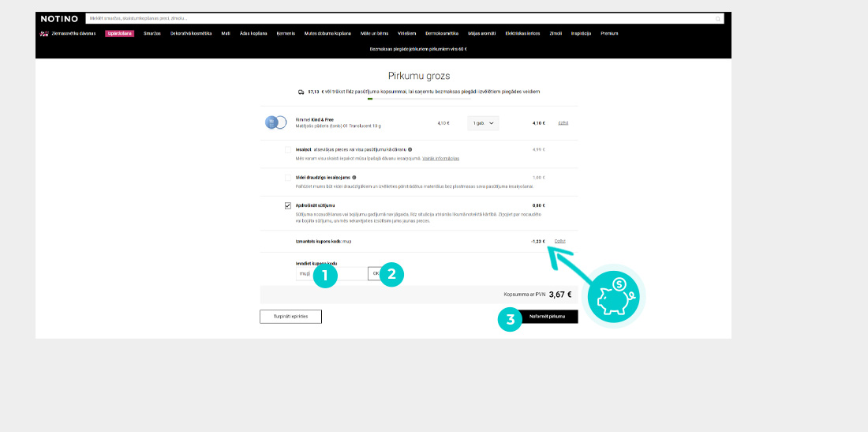
Task: Click the search magnifier icon
Action: (x=718, y=18)
